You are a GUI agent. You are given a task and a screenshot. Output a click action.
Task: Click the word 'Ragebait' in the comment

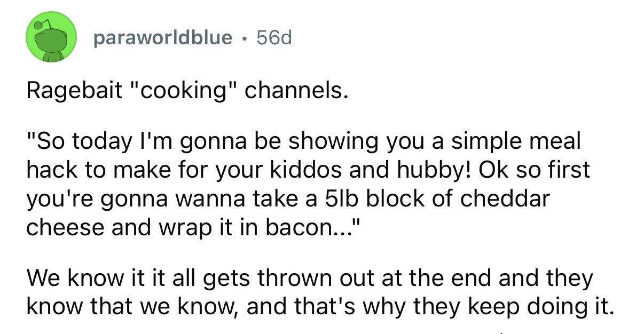click(x=64, y=92)
